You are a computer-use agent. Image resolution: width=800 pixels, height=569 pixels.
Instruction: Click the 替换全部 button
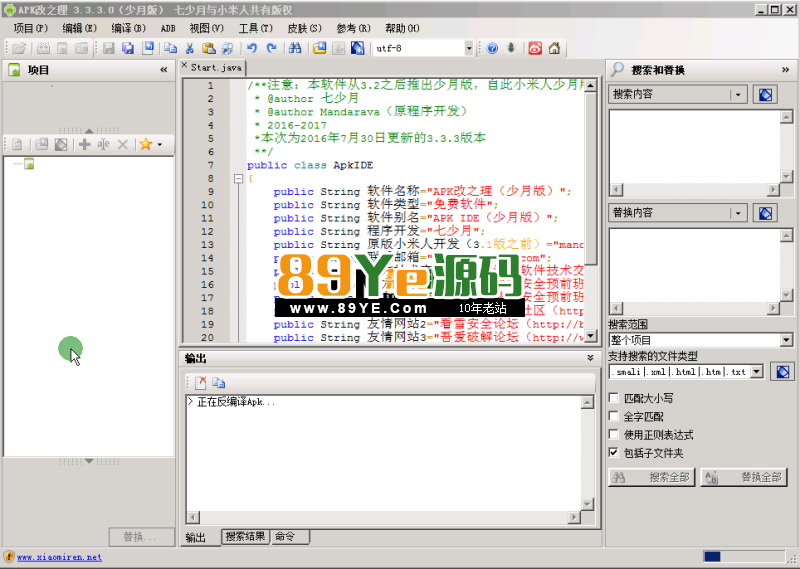coord(743,477)
